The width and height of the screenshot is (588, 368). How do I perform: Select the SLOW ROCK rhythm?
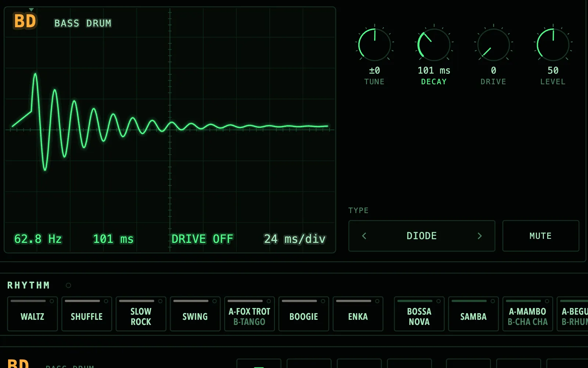pyautogui.click(x=141, y=314)
